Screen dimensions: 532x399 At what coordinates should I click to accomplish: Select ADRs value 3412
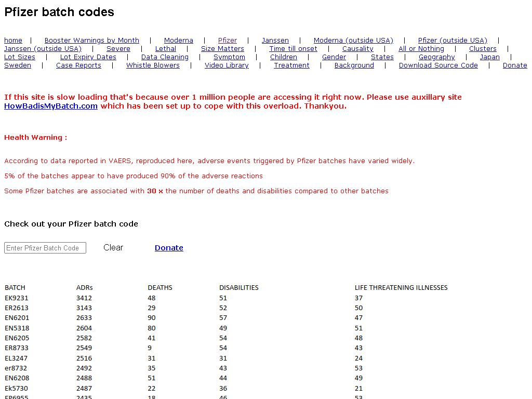click(84, 298)
